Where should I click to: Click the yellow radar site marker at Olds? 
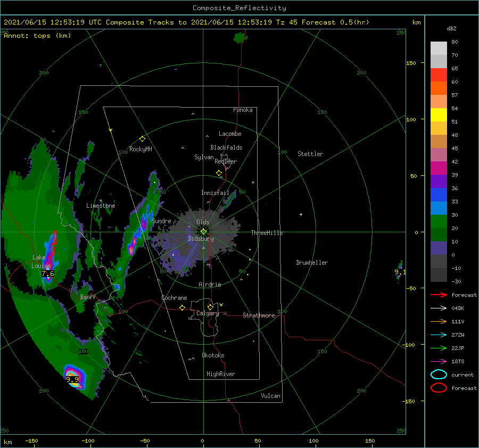tap(203, 232)
